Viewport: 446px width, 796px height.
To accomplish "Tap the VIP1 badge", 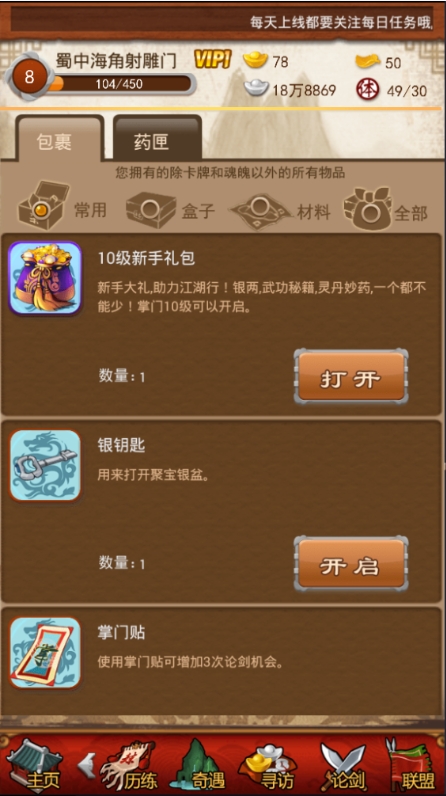I will click(213, 60).
